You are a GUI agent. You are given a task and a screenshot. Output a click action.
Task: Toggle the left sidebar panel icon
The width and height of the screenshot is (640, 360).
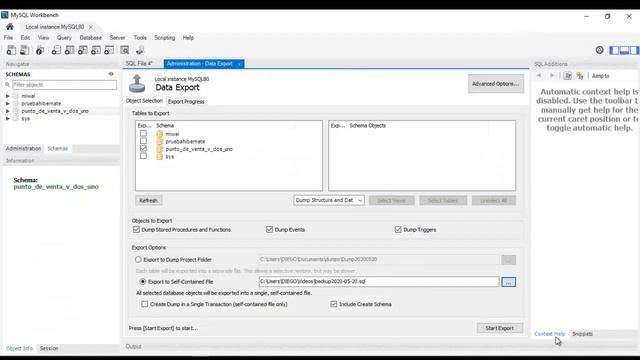[614, 50]
